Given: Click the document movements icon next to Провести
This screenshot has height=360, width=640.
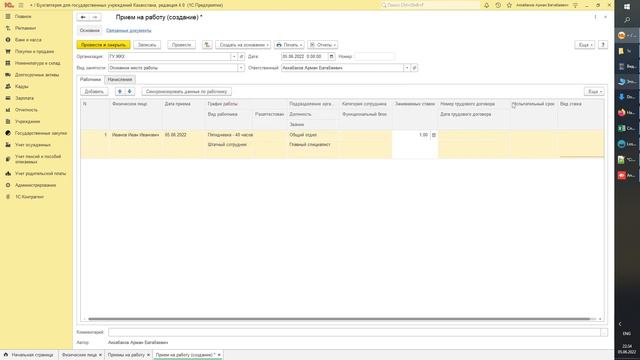Looking at the screenshot, I should point(207,45).
